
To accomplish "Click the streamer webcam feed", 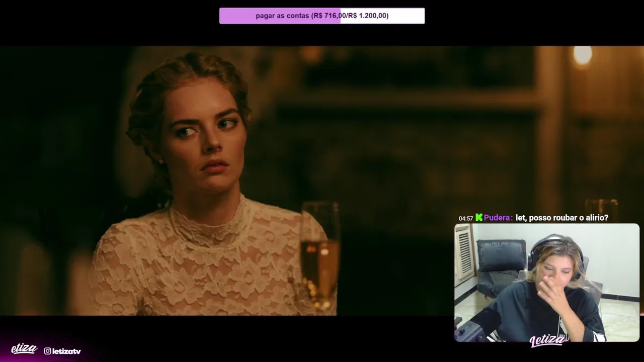I will [x=547, y=283].
